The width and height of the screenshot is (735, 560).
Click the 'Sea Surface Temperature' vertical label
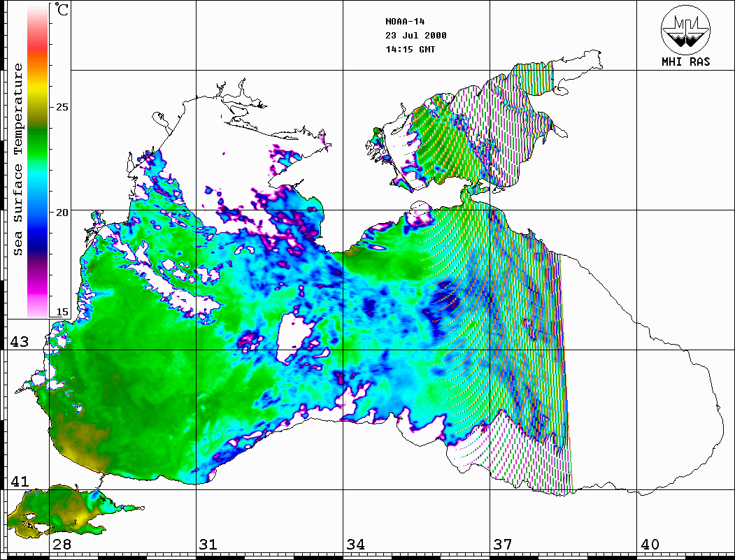click(x=17, y=159)
